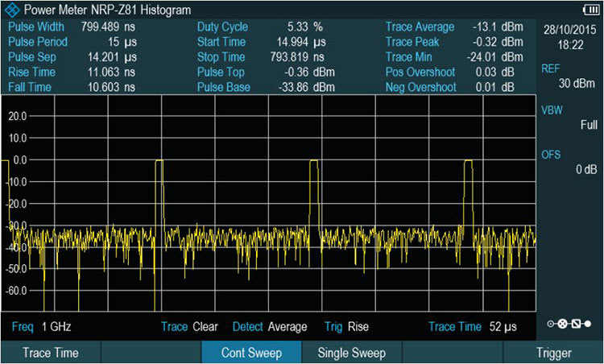The width and height of the screenshot is (604, 364).
Task: Open the Trigger softkey menu
Action: 553,353
